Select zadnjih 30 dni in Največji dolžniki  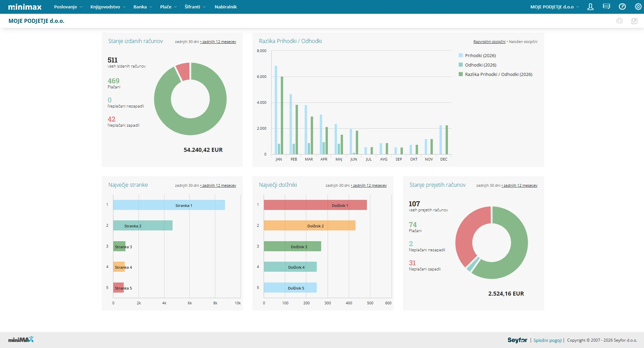(338, 185)
